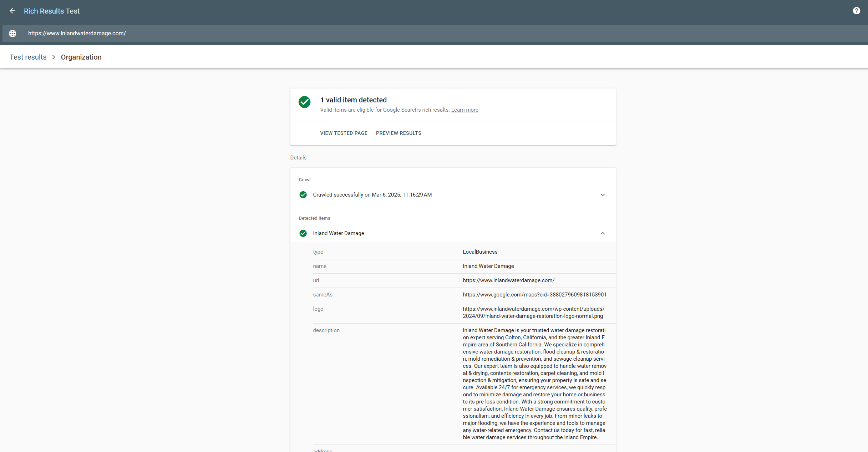868x452 pixels.
Task: Open the help question mark icon
Action: 856,11
